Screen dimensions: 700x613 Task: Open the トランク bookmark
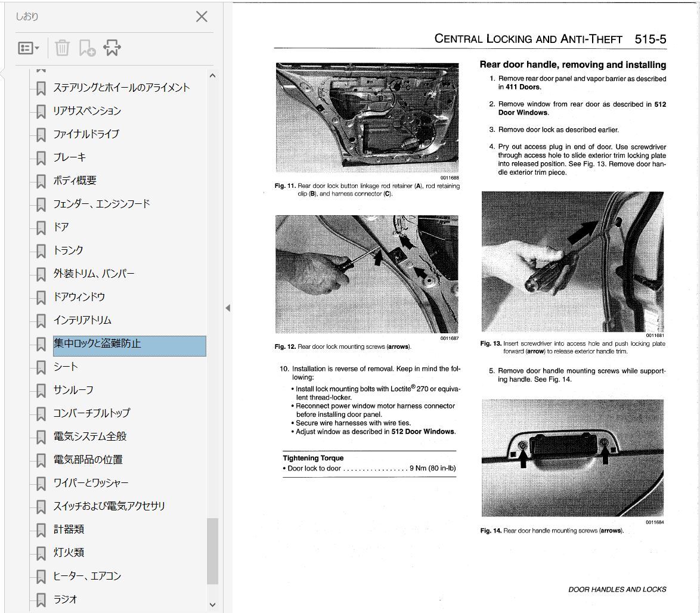coord(68,250)
